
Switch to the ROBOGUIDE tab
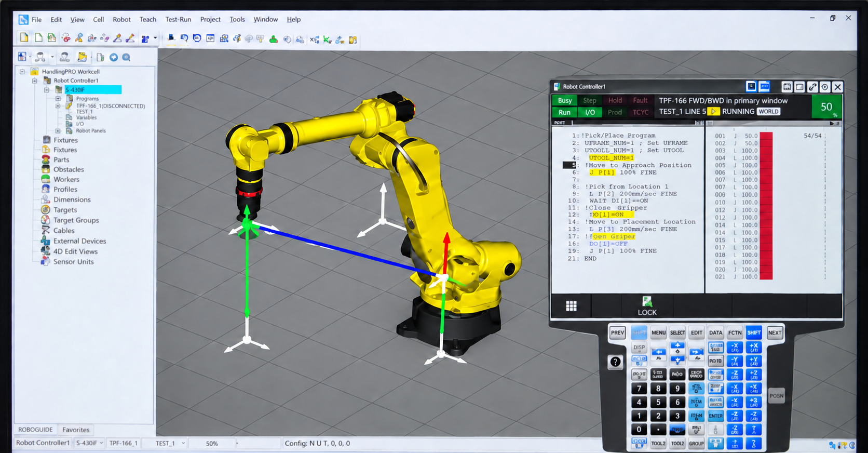point(35,430)
